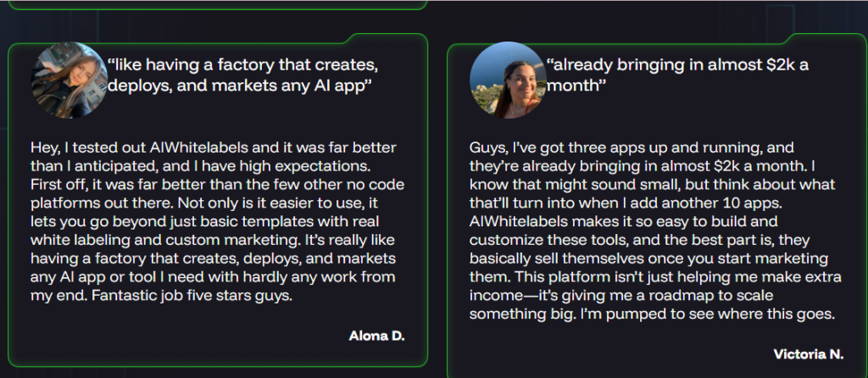Click the word "month" under Victoria's headline
This screenshot has width=868, height=378.
pyautogui.click(x=576, y=86)
